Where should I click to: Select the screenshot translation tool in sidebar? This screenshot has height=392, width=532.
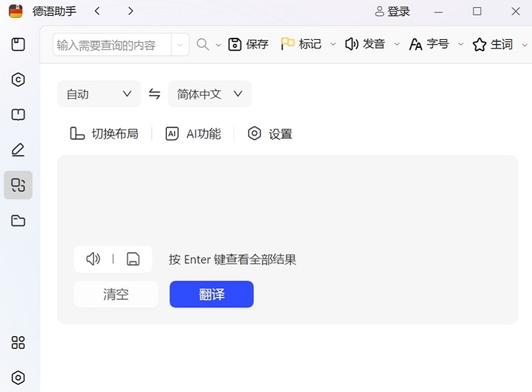click(x=18, y=185)
